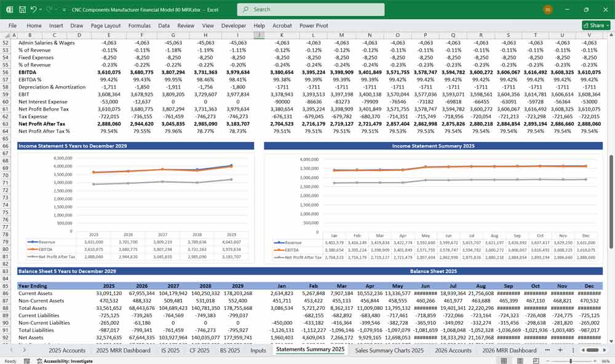Click the zoom in plus button
This screenshot has height=364, width=615.
tap(595, 361)
